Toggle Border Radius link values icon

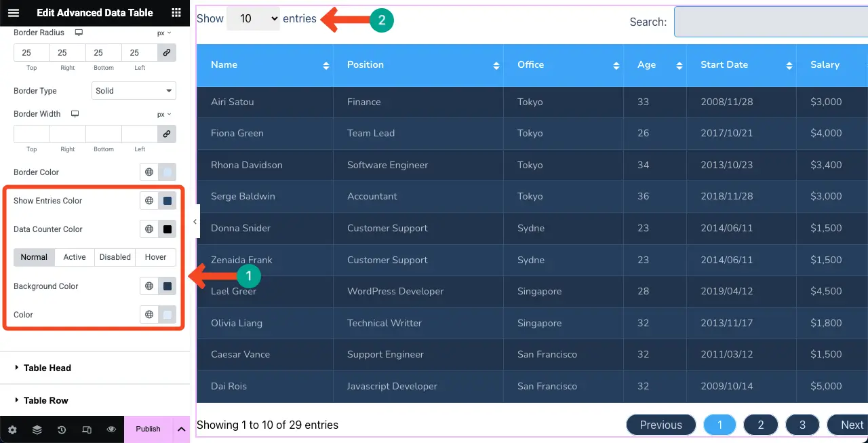[167, 52]
